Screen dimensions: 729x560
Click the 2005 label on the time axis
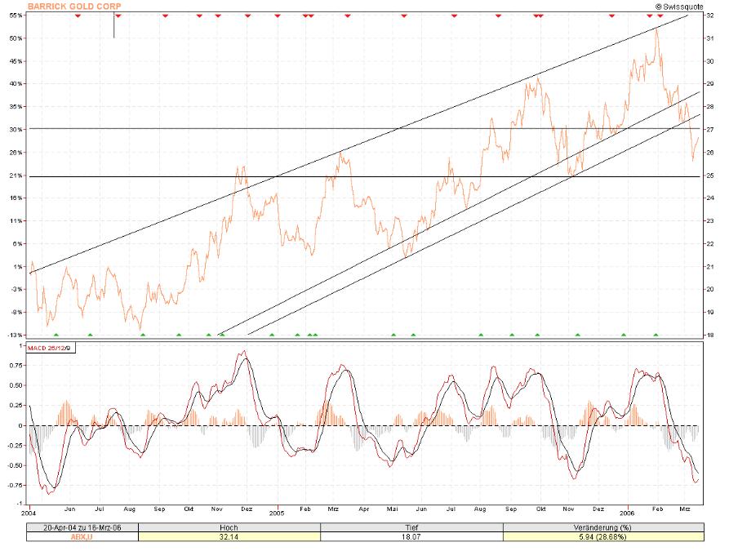click(x=277, y=513)
